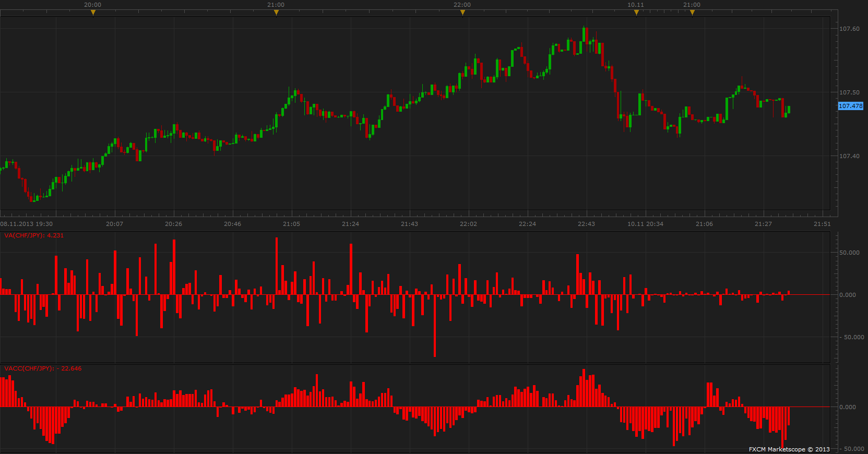Click the 21:06 time axis label

click(x=705, y=224)
